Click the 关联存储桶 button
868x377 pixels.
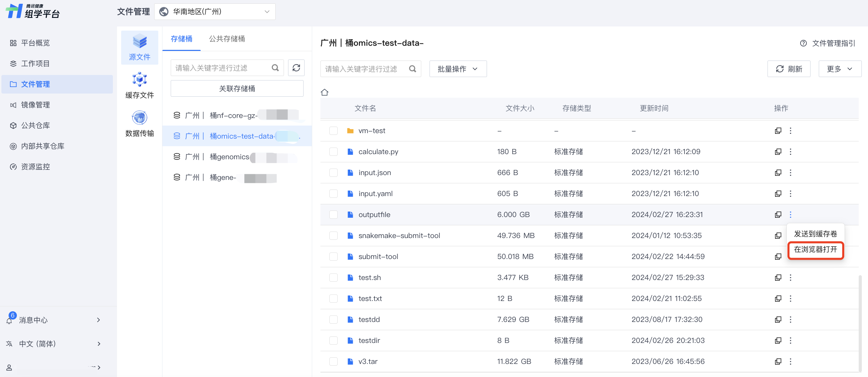[237, 88]
